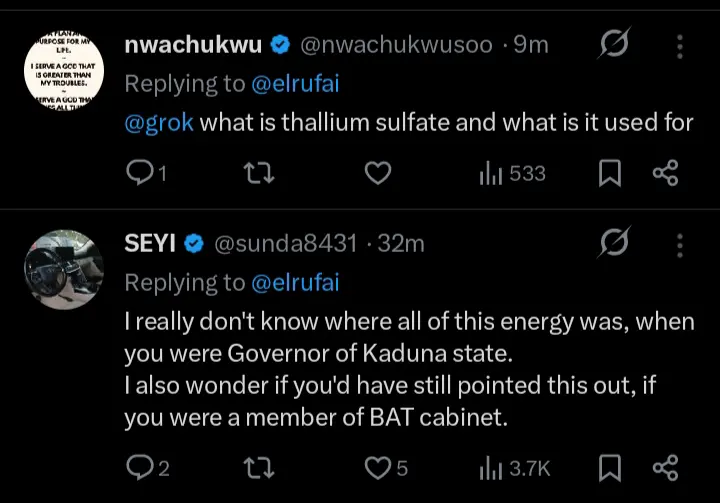This screenshot has width=720, height=503.
Task: Reply to nwachukwu's tweet
Action: (138, 174)
